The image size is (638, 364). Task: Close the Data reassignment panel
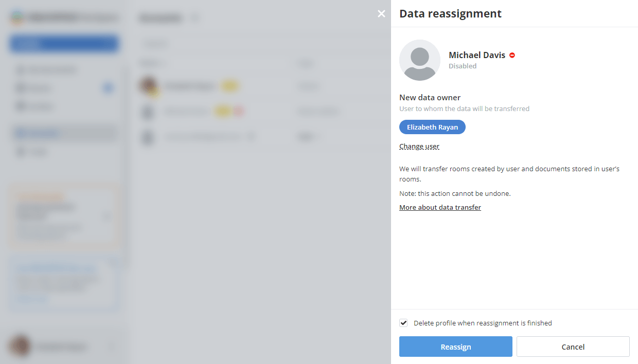coord(381,14)
